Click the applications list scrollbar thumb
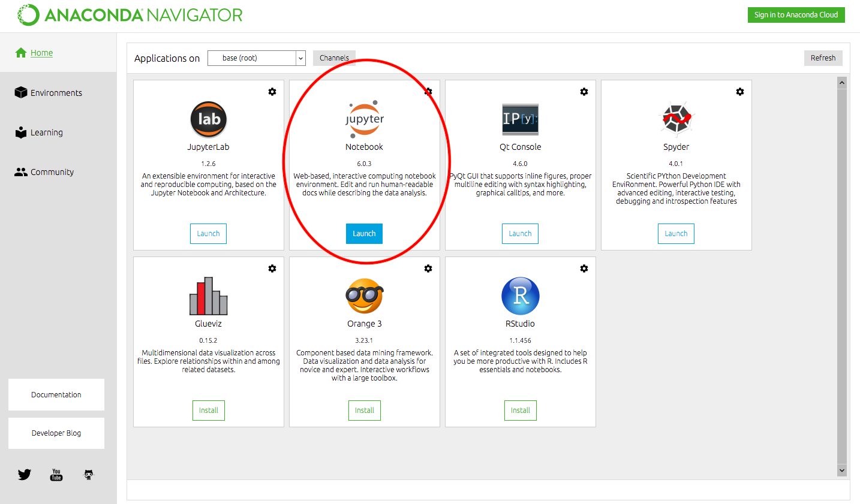Screen dimensions: 860x504 coord(842,276)
